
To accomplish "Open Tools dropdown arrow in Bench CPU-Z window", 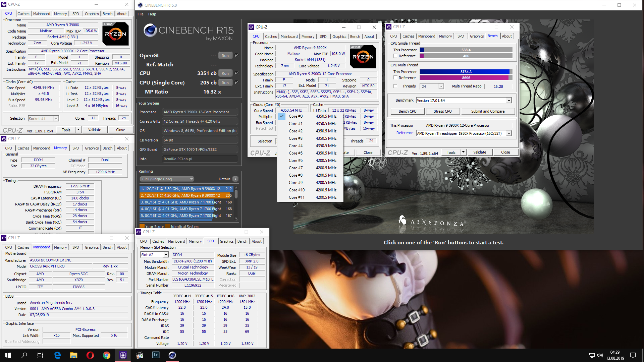I will click(463, 152).
